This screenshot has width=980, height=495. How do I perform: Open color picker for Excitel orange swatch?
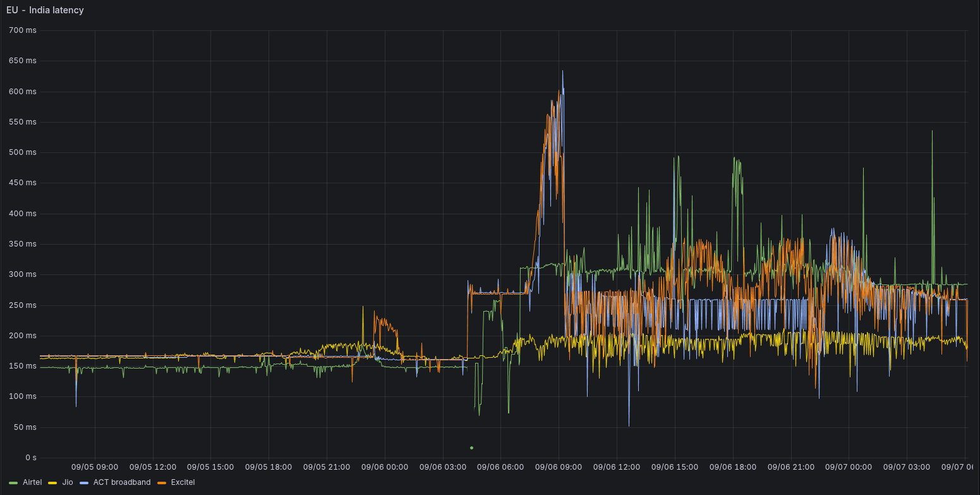pos(162,483)
